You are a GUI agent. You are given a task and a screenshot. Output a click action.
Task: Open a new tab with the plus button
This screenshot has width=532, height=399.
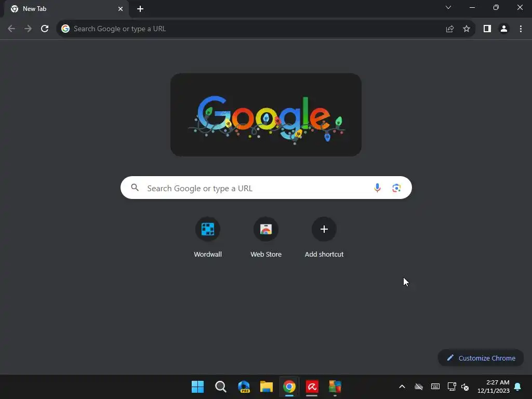click(140, 9)
